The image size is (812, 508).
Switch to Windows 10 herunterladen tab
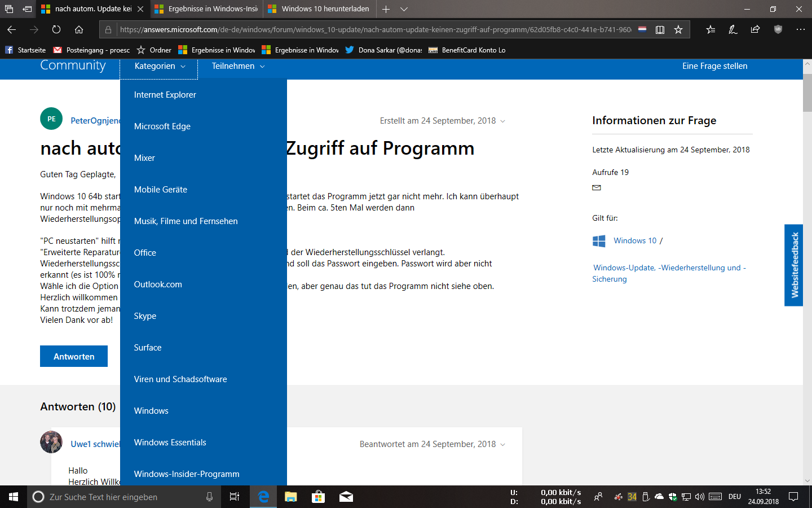319,9
